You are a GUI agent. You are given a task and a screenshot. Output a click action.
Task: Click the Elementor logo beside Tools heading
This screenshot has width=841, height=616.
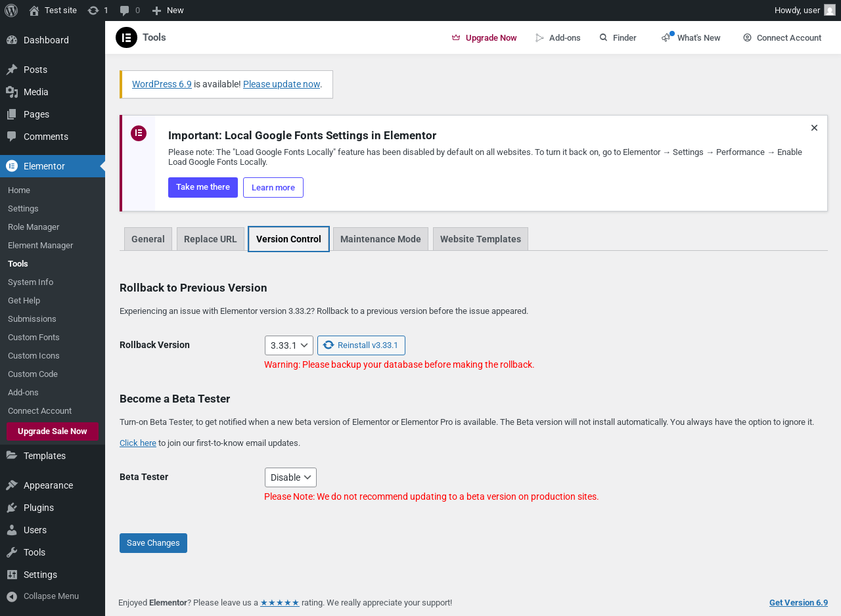(x=126, y=37)
